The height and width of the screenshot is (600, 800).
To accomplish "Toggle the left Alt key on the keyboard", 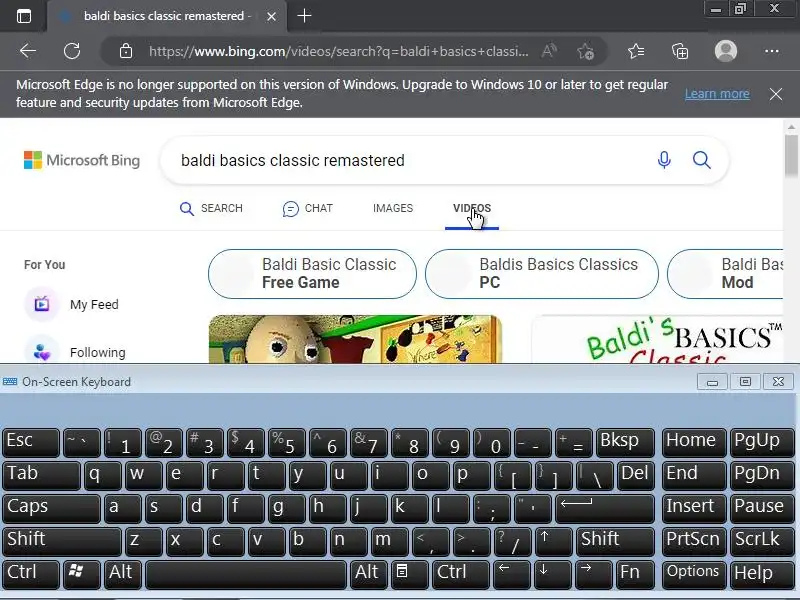I will click(x=123, y=574).
